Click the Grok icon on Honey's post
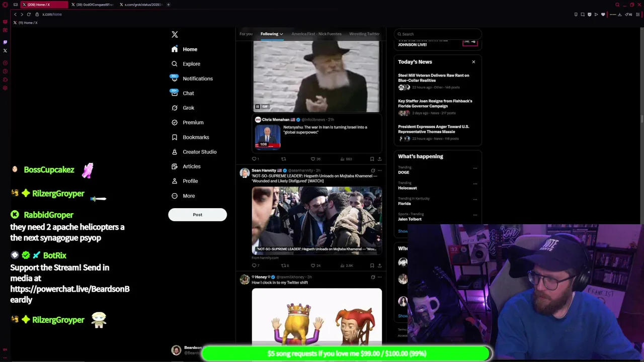 (373, 277)
